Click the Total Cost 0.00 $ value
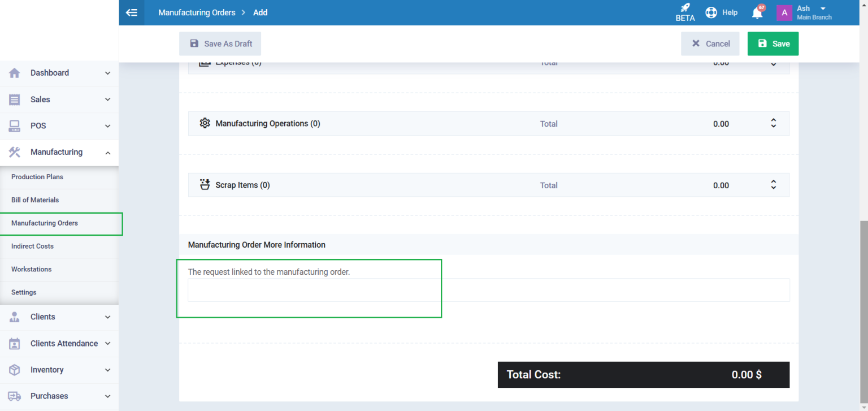The height and width of the screenshot is (411, 868). [747, 375]
